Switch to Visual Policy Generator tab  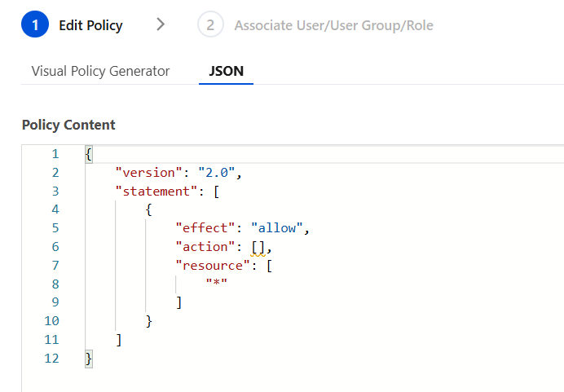click(x=100, y=71)
